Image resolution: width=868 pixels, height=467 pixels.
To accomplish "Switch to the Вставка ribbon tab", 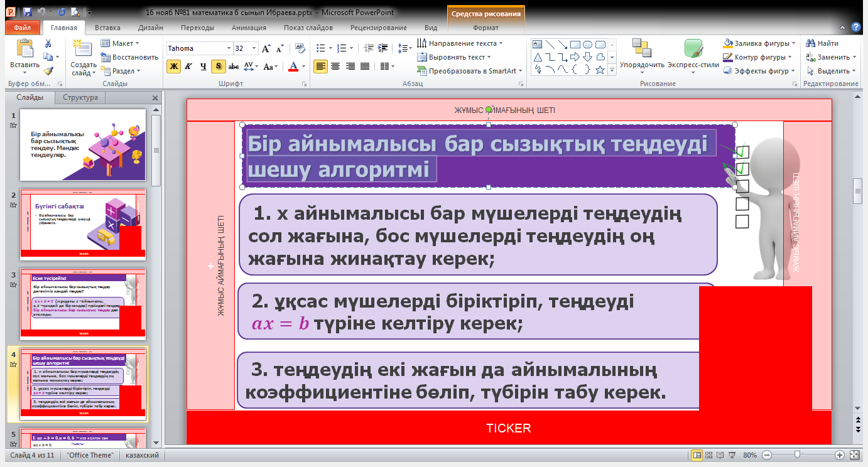I will [107, 28].
